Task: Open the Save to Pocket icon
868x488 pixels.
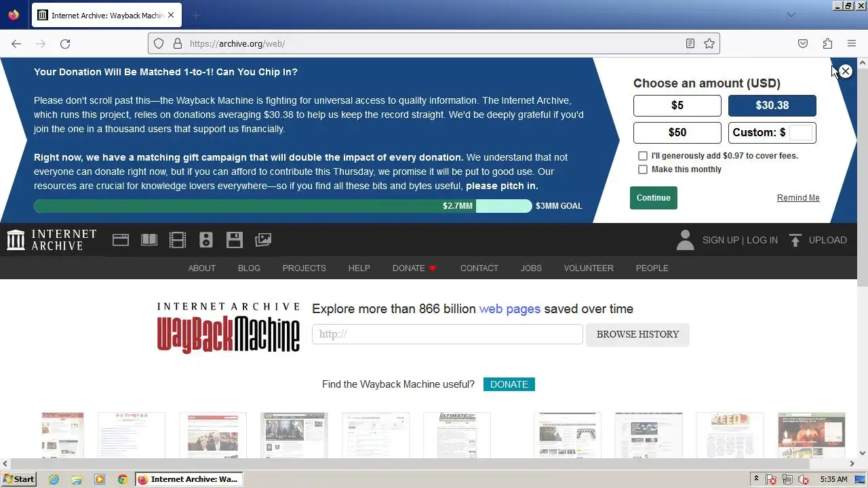Action: pyautogui.click(x=803, y=43)
